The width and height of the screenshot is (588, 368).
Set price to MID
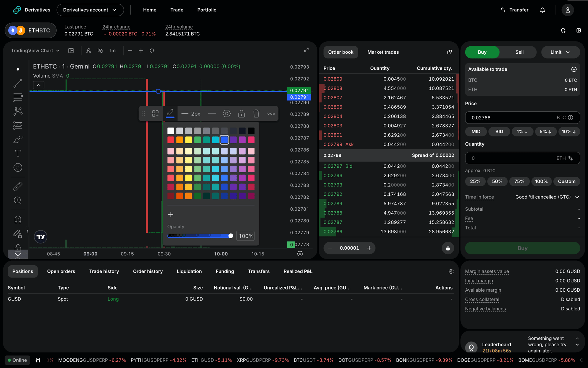click(476, 132)
